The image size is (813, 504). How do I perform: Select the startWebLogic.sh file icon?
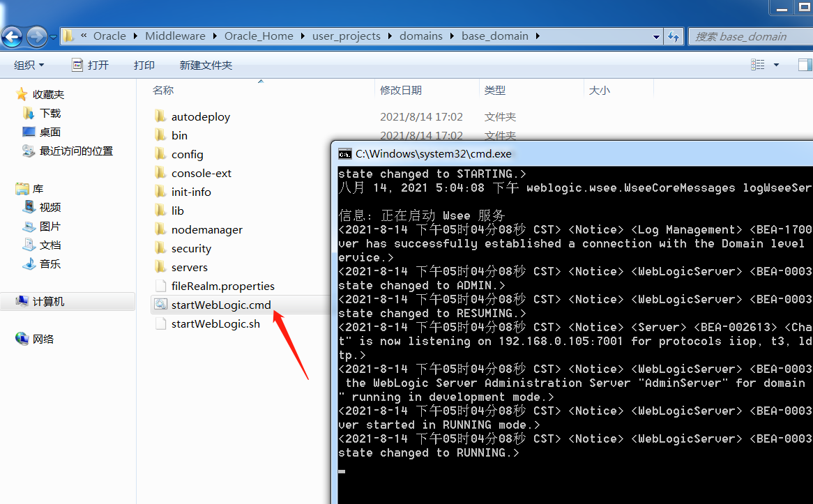coord(161,323)
